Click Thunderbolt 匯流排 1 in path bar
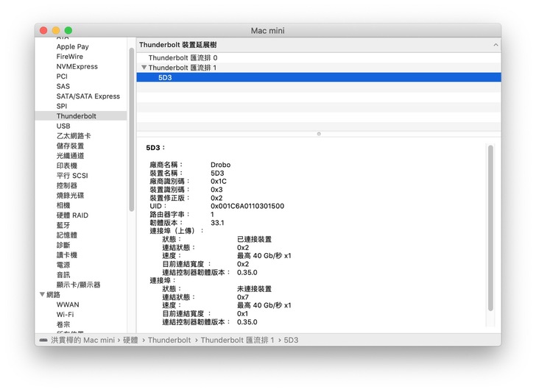This screenshot has height=392, width=536. [237, 341]
